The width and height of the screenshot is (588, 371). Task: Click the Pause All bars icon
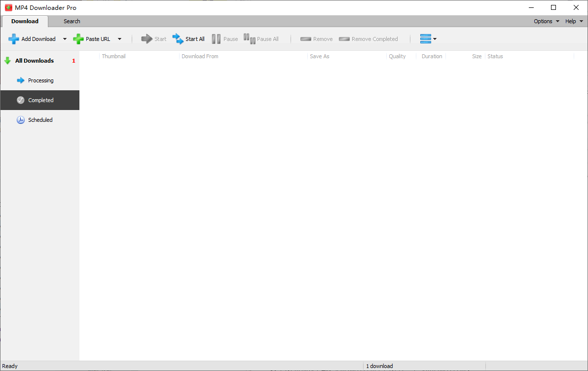point(250,38)
